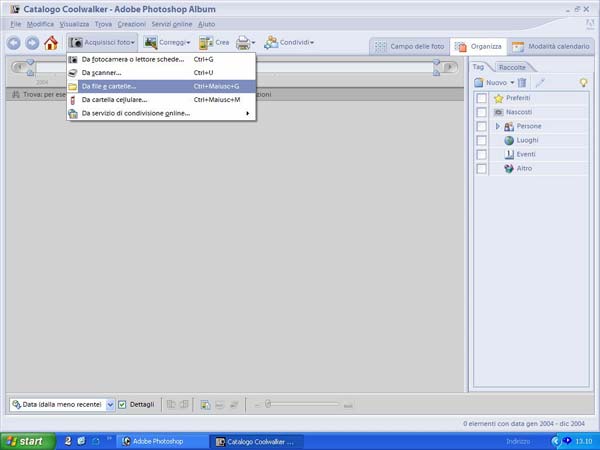Expand the Persone category triangle

click(497, 126)
